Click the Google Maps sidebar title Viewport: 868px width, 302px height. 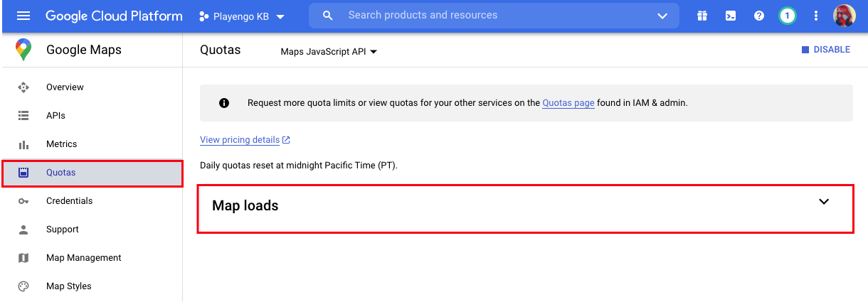tap(84, 50)
